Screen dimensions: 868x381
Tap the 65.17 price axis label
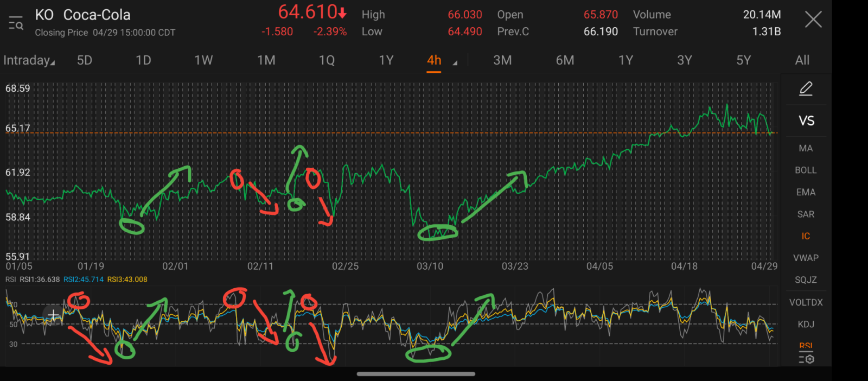pyautogui.click(x=18, y=128)
